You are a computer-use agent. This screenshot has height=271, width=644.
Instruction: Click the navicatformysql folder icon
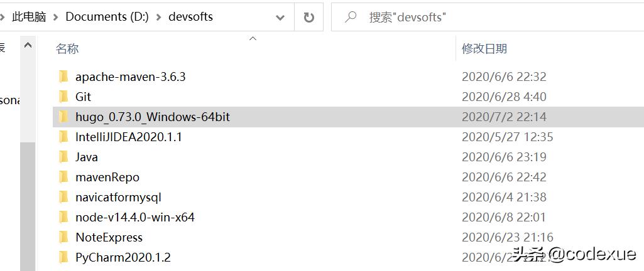coord(63,197)
